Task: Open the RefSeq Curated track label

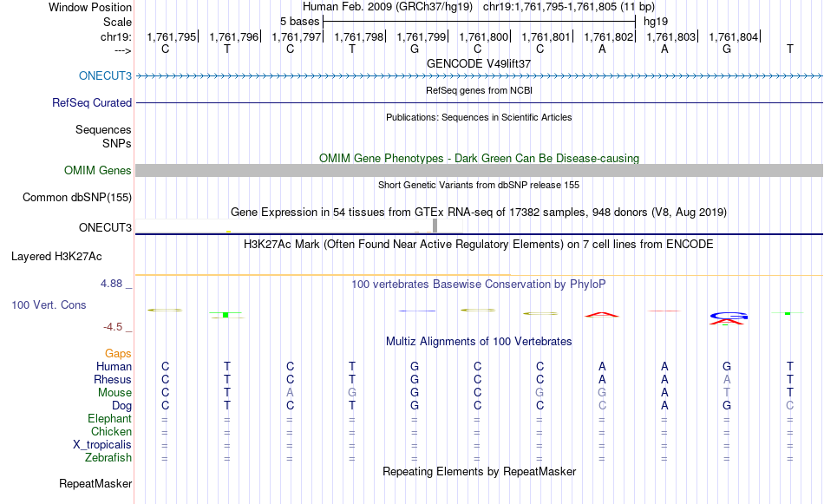Action: click(x=91, y=102)
